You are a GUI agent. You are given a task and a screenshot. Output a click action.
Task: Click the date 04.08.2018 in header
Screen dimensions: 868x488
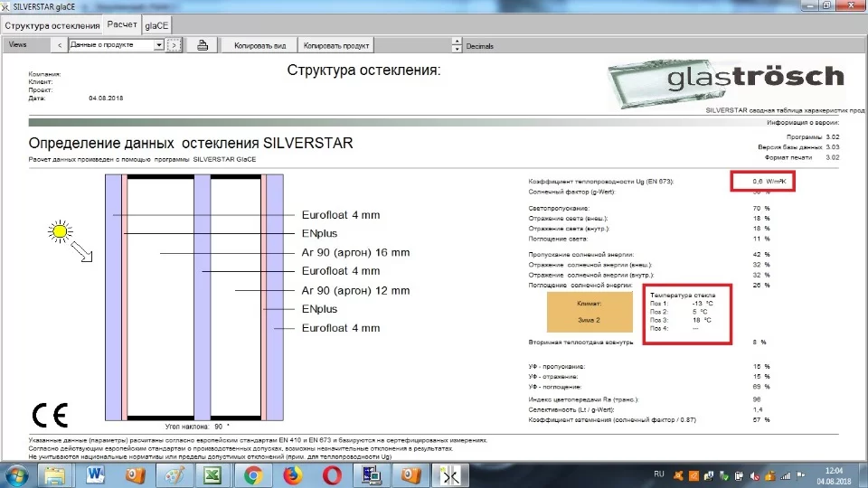(x=106, y=98)
